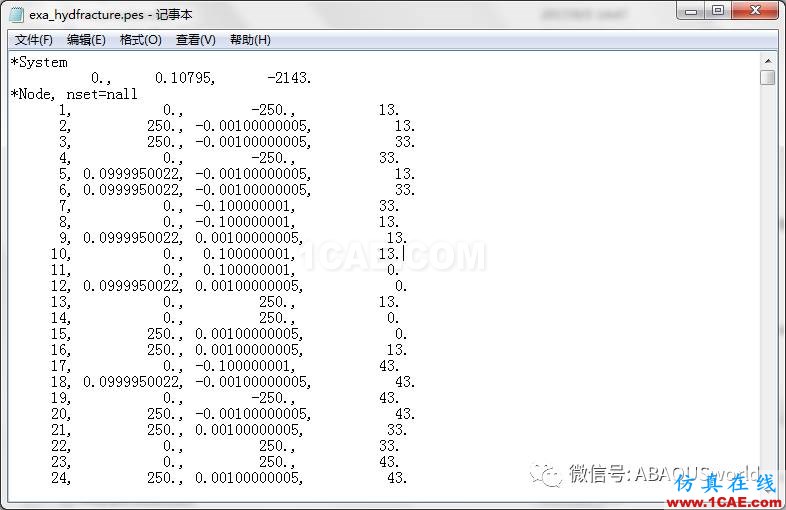Image resolution: width=786 pixels, height=510 pixels.
Task: Click the scrollbar up arrow
Action: [x=767, y=61]
